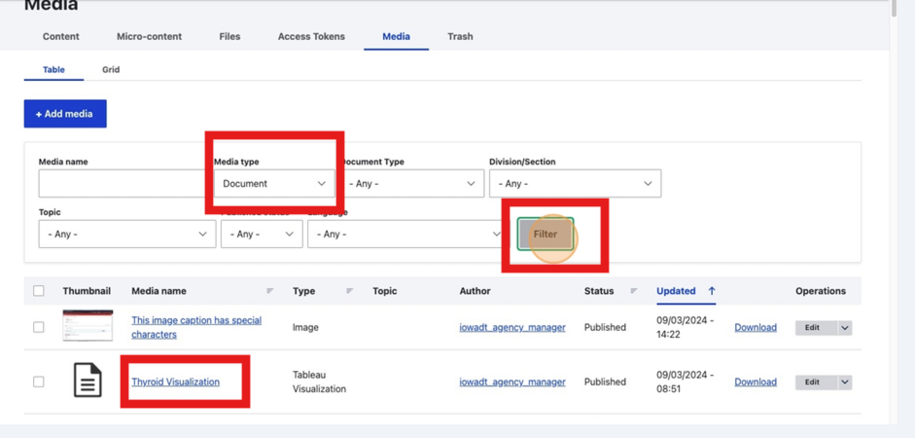Expand the Division/Section dropdown
The height and width of the screenshot is (438, 915).
[x=574, y=184]
